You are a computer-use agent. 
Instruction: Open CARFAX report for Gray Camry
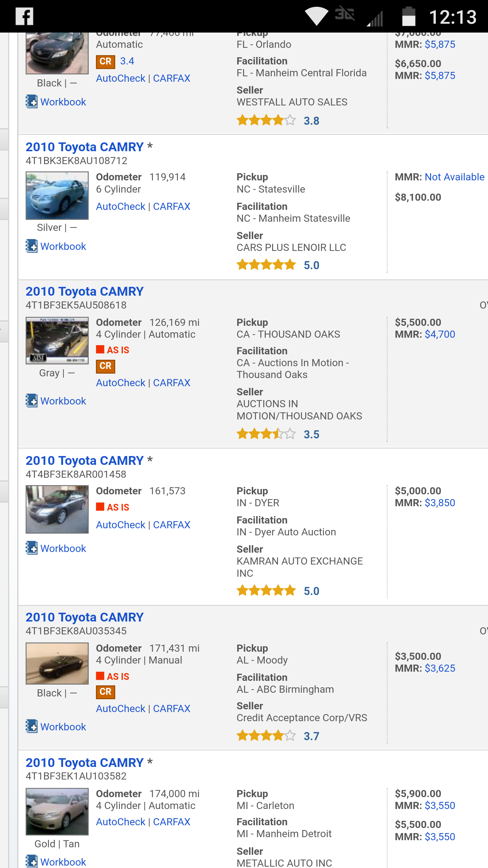pyautogui.click(x=171, y=383)
